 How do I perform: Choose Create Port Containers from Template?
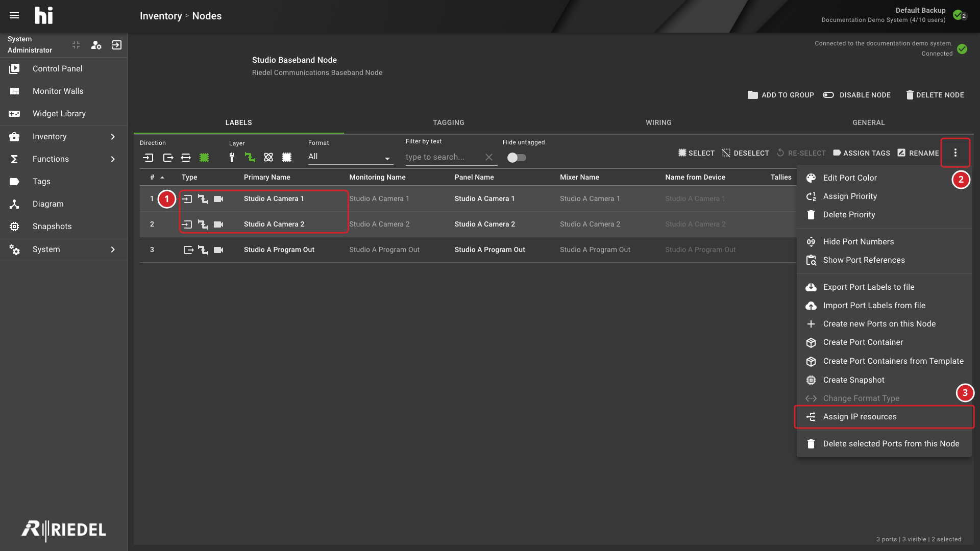884,361
